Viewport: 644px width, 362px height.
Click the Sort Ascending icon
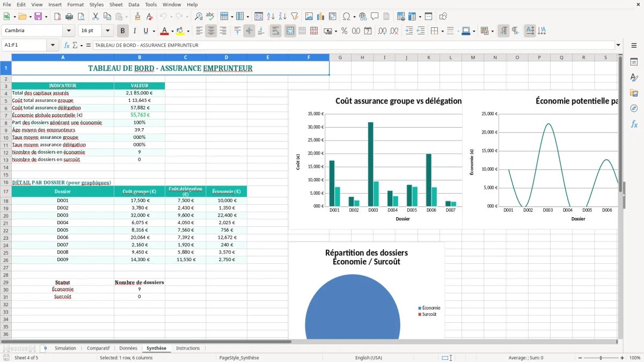(x=271, y=17)
